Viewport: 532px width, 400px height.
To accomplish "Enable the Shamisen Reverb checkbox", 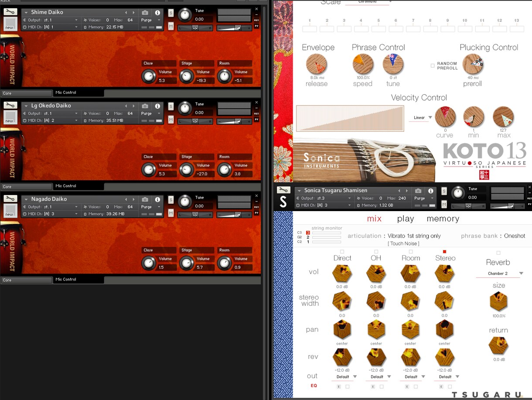I will point(498,253).
